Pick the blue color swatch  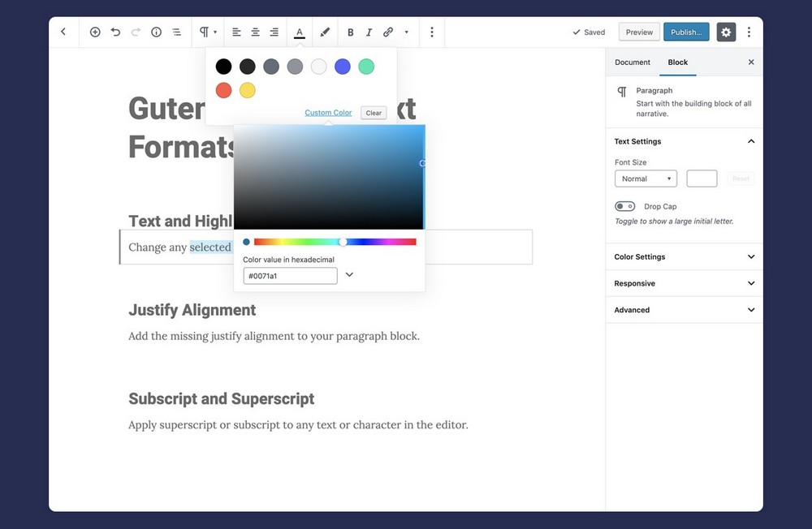coord(343,67)
